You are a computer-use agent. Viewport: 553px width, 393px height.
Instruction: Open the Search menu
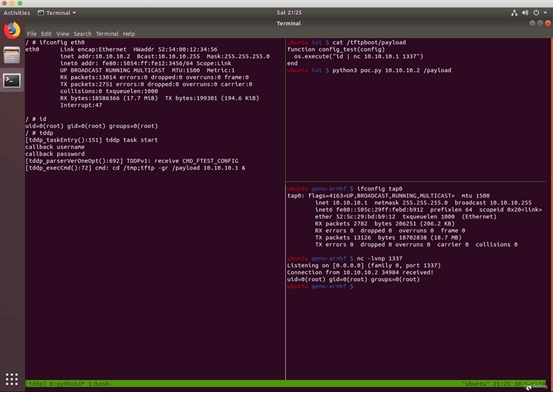(83, 34)
